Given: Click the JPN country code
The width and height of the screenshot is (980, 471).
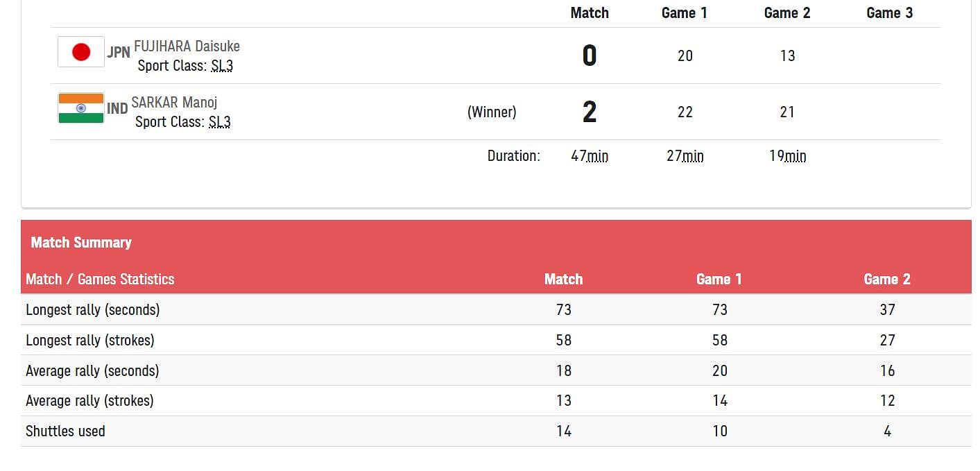Looking at the screenshot, I should [119, 52].
